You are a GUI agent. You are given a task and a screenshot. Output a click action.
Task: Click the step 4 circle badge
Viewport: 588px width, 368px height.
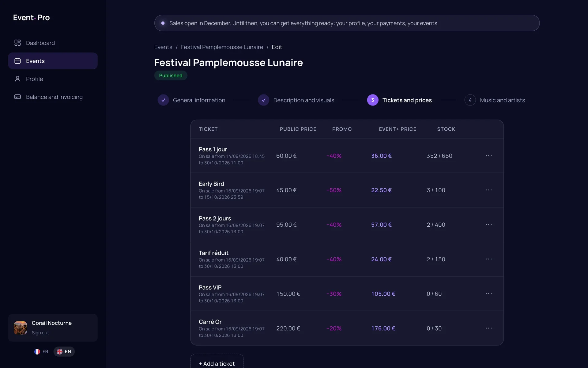pos(470,100)
